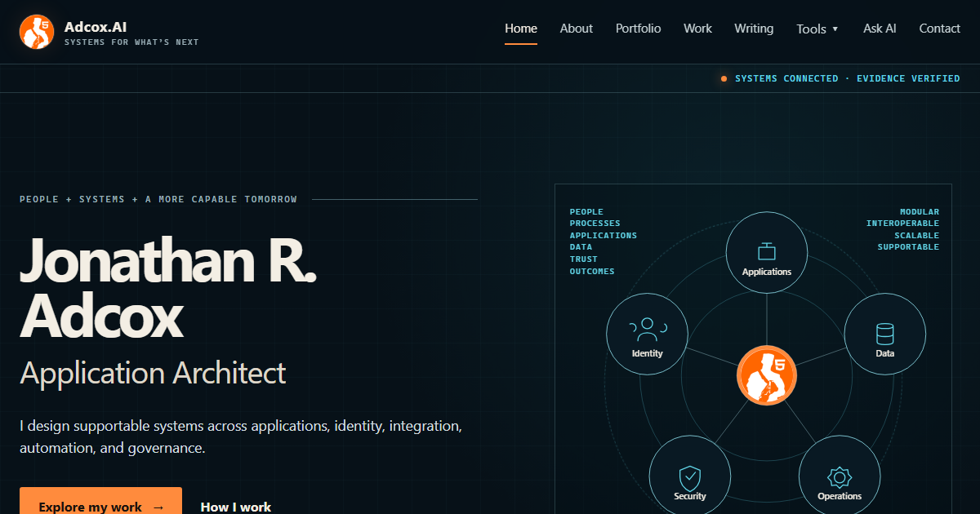Go to the About page
The width and height of the screenshot is (980, 514).
[577, 29]
